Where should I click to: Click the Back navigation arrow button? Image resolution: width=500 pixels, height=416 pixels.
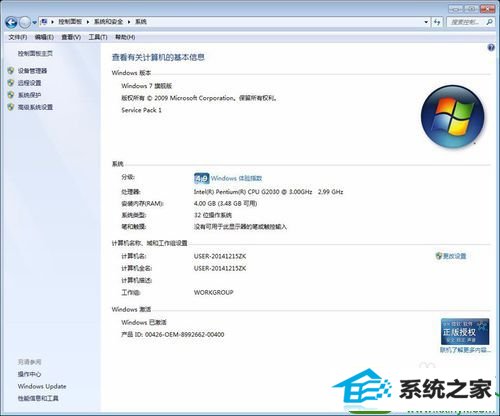(11, 22)
